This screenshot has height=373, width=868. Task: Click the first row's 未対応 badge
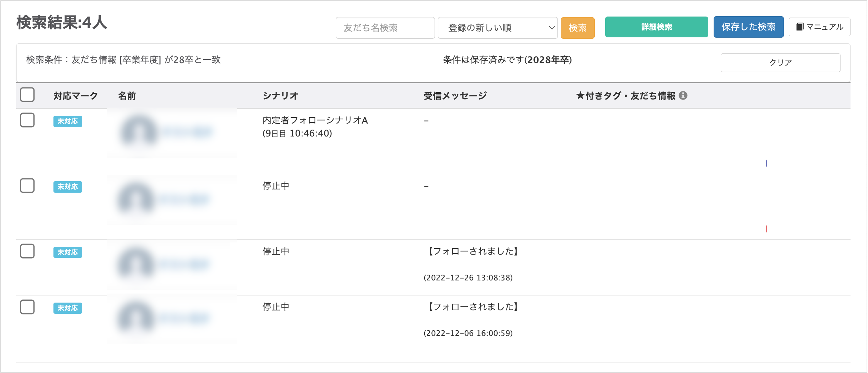67,121
